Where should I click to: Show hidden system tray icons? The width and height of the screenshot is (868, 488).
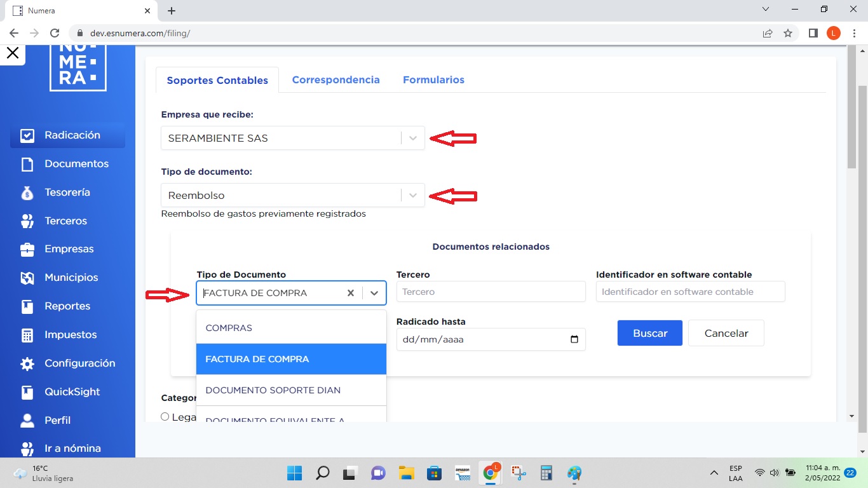[715, 473]
